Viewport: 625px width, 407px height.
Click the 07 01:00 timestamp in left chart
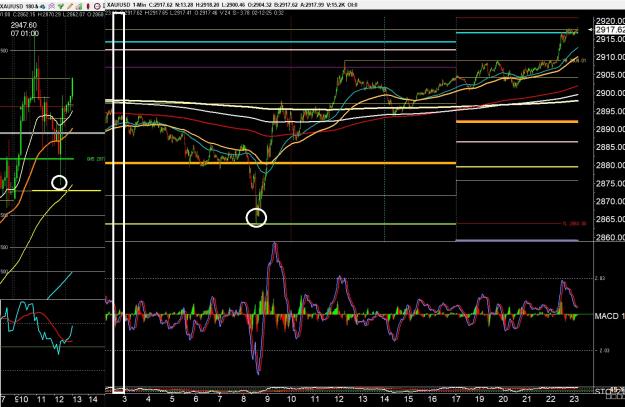tap(25, 33)
